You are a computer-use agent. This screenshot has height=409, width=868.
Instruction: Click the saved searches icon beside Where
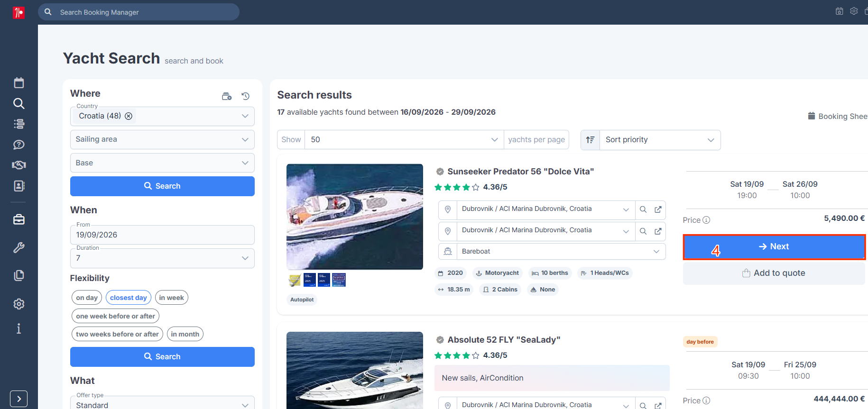click(227, 96)
